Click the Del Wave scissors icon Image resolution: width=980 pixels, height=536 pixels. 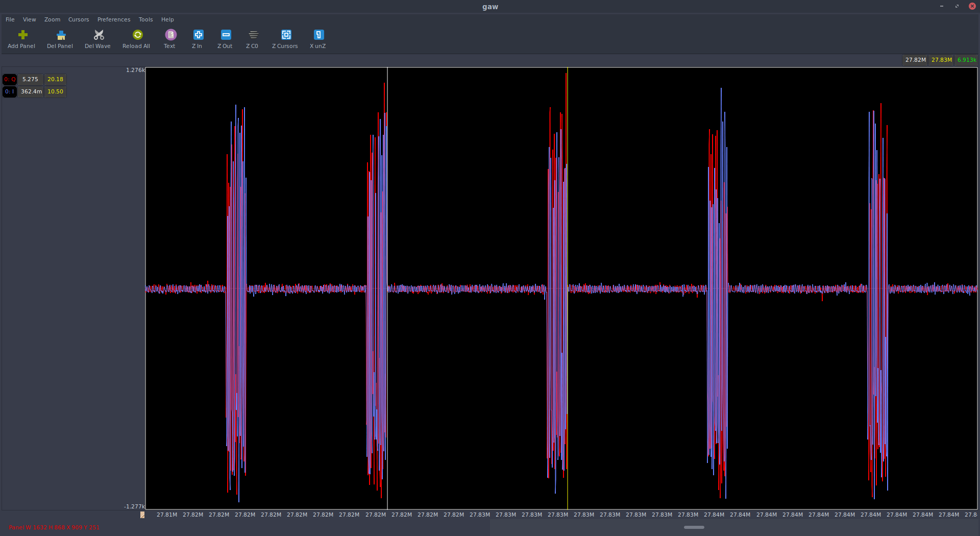point(99,35)
